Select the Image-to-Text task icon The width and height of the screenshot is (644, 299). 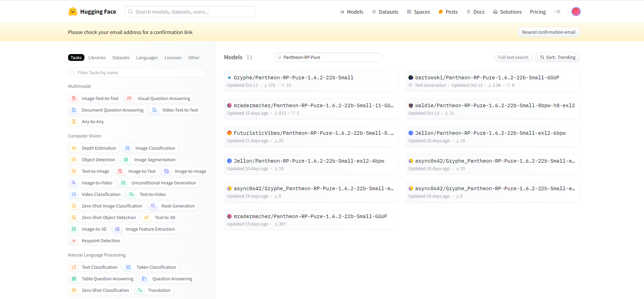click(x=120, y=171)
